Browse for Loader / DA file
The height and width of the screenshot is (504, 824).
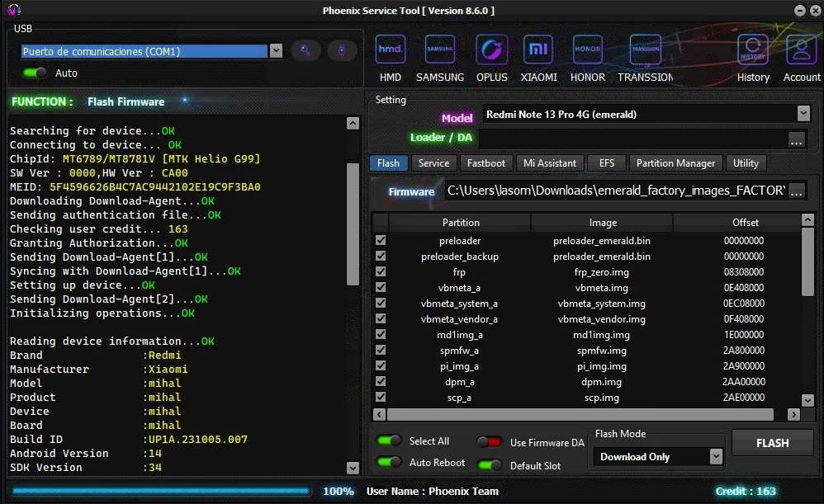[x=796, y=141]
